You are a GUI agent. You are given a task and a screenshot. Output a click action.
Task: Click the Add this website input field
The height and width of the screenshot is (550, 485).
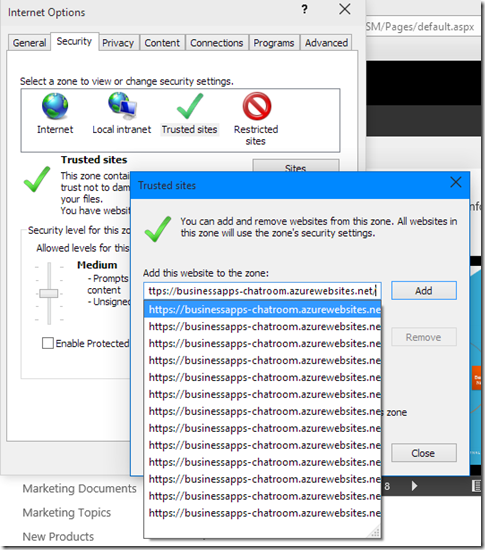(262, 291)
